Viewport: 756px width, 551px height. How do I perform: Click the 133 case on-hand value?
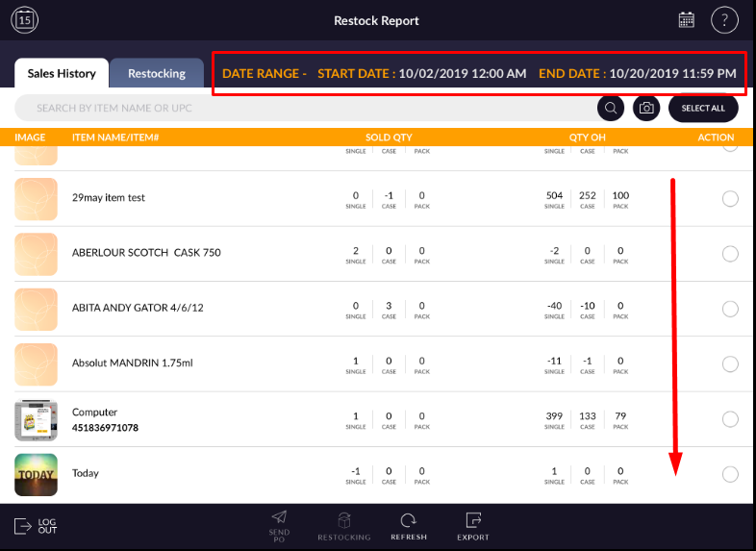(588, 416)
